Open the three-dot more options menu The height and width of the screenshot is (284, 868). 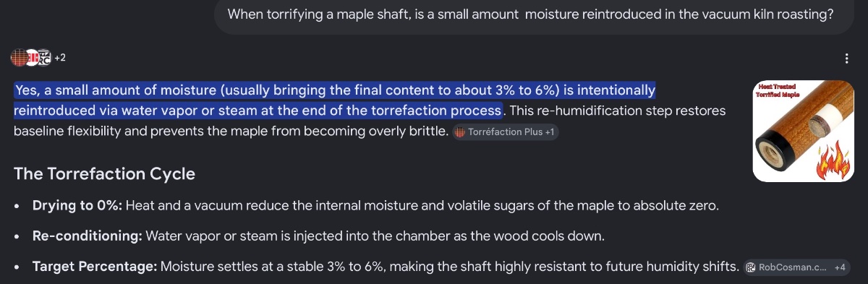(x=847, y=59)
